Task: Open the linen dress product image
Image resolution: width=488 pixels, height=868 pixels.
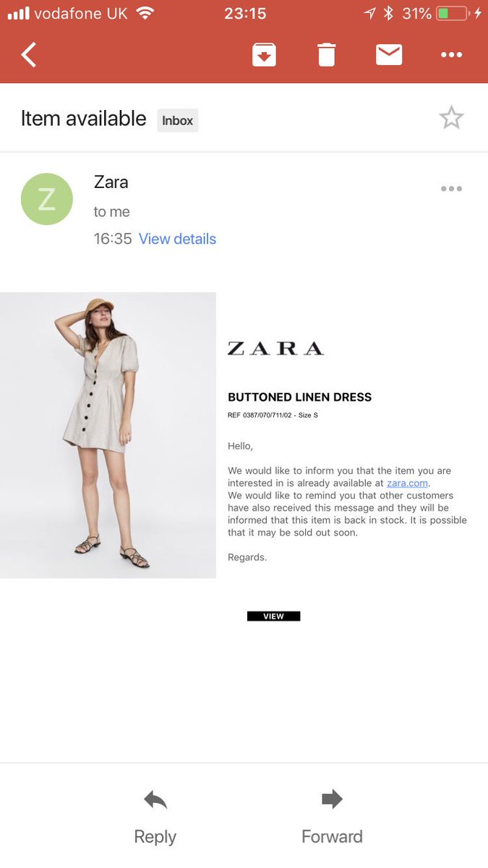Action: point(108,435)
